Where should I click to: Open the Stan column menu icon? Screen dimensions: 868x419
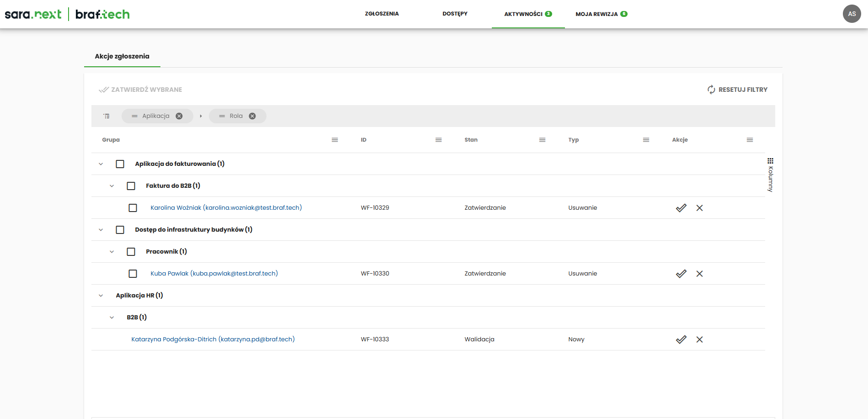pyautogui.click(x=542, y=140)
